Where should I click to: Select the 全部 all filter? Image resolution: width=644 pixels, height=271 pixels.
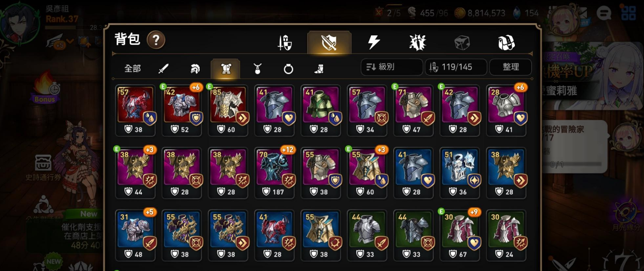pos(132,69)
